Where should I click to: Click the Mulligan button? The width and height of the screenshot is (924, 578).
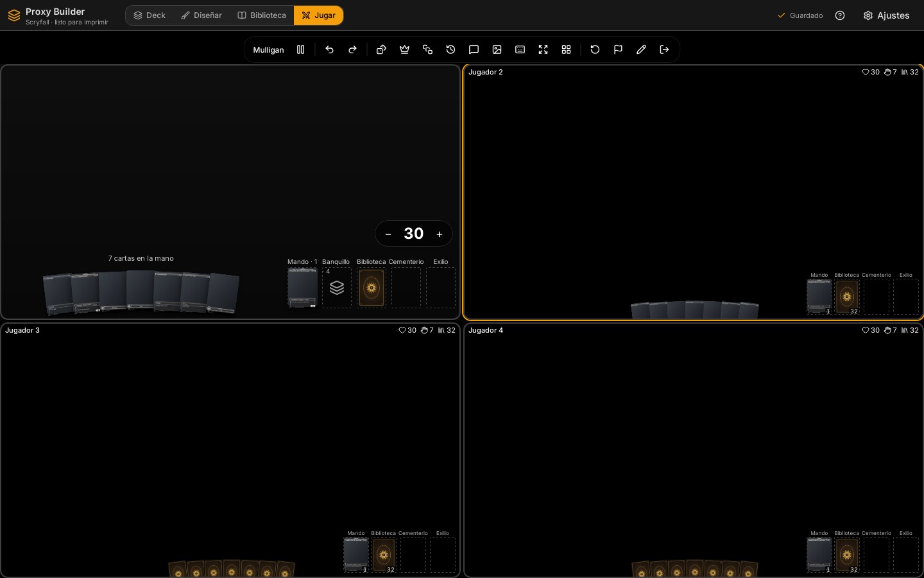(x=268, y=49)
